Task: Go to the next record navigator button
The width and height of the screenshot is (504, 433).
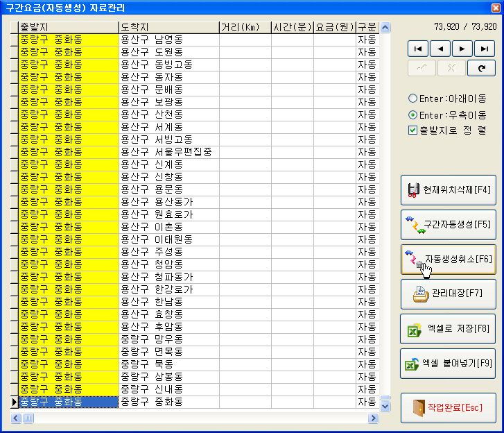Action: pyautogui.click(x=462, y=49)
